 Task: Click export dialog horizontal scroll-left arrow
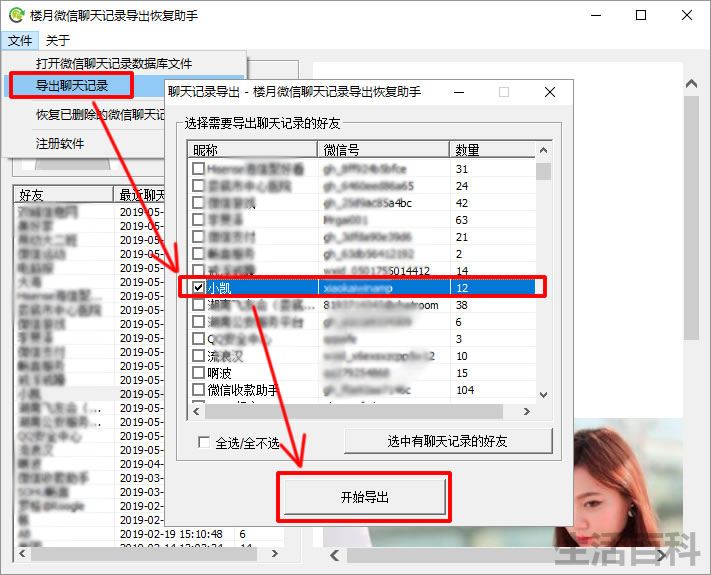tap(196, 411)
